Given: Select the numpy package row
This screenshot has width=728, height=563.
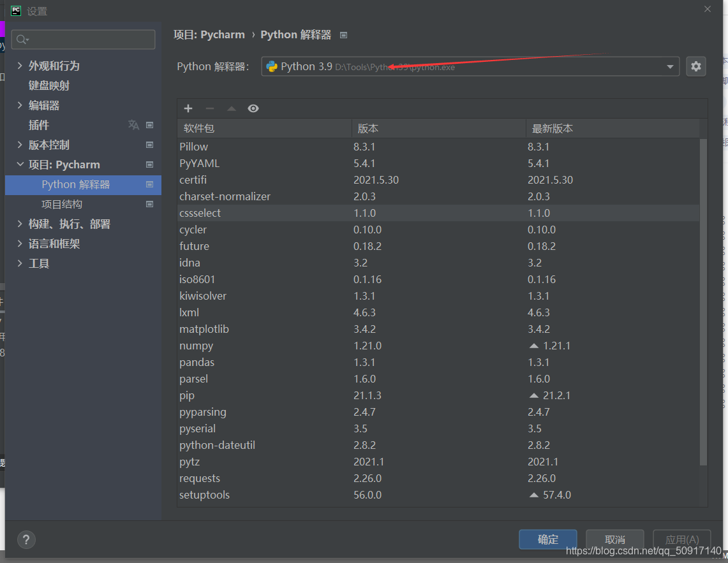Looking at the screenshot, I should click(x=438, y=346).
